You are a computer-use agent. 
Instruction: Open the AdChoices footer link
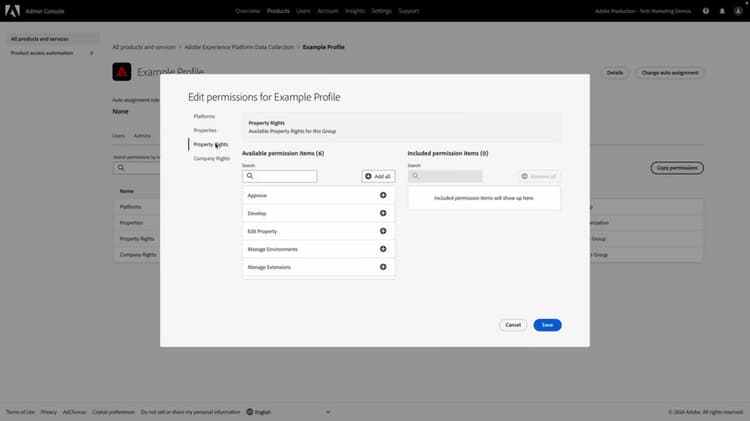coord(75,412)
